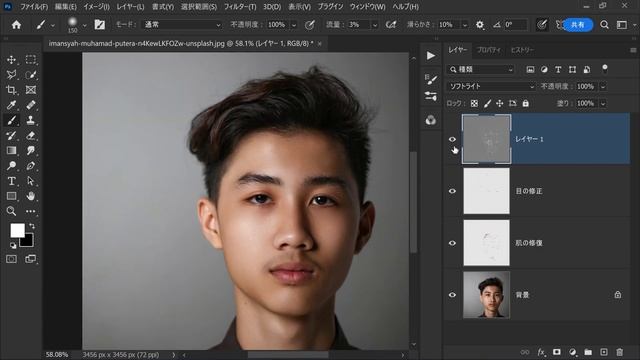Toggle lock position

500,103
